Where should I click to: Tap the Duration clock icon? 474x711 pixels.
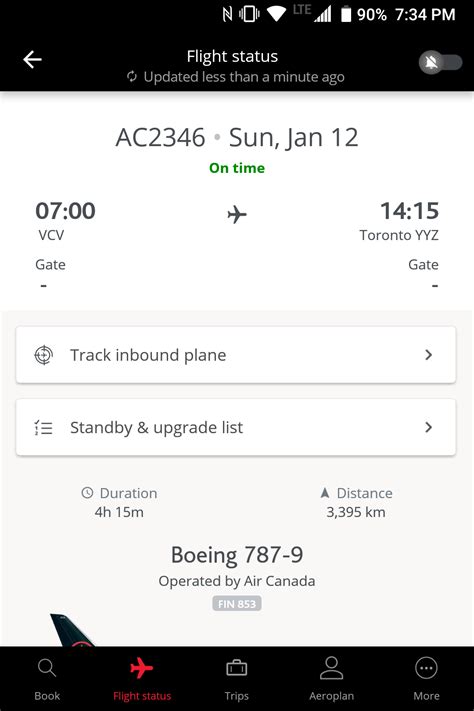click(x=87, y=492)
